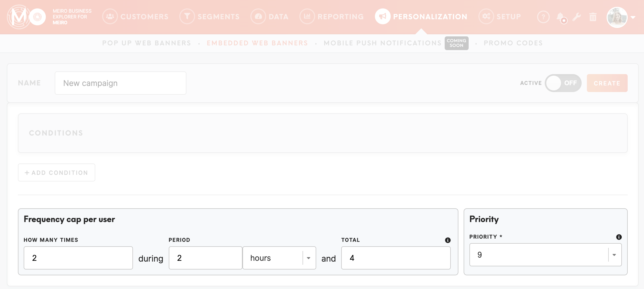Click the wrench tools icon
644x289 pixels.
click(577, 17)
